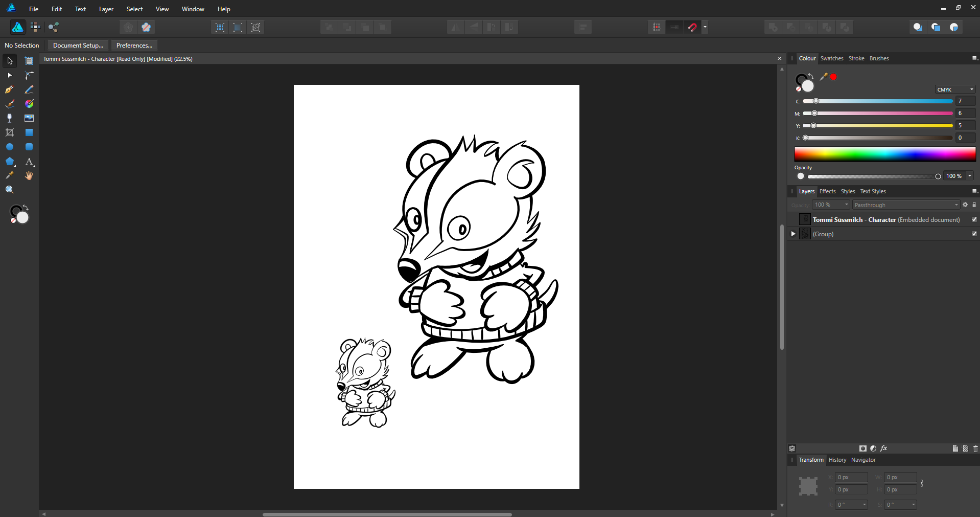Click the fx layer effects icon

coord(883,448)
